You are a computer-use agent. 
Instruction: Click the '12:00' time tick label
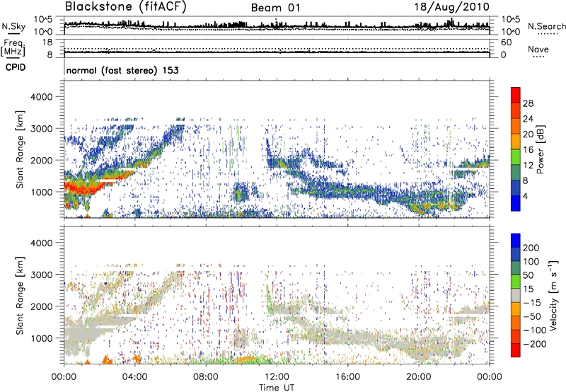pyautogui.click(x=277, y=377)
